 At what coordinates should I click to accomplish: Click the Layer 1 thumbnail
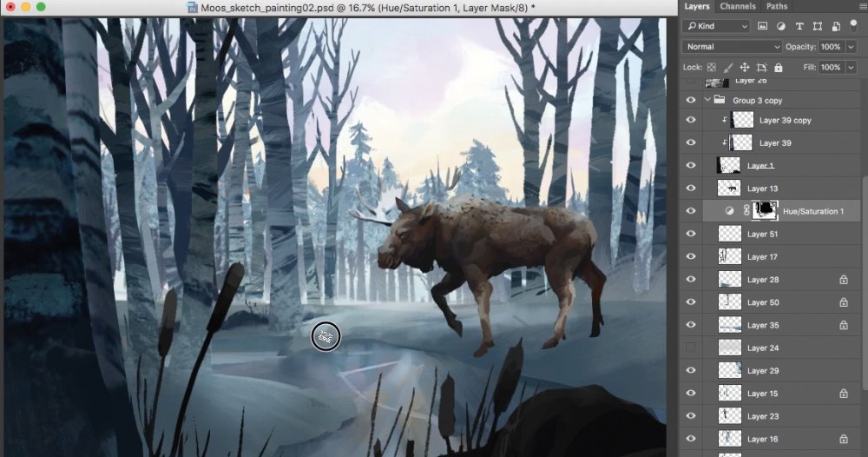(x=729, y=166)
